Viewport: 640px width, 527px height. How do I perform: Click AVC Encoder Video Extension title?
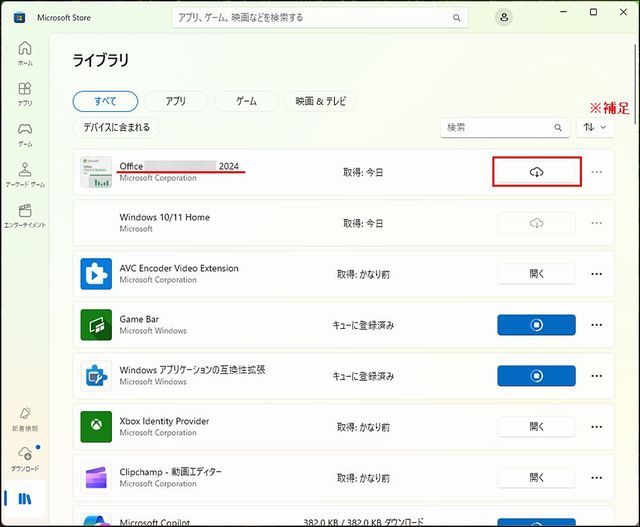[179, 268]
